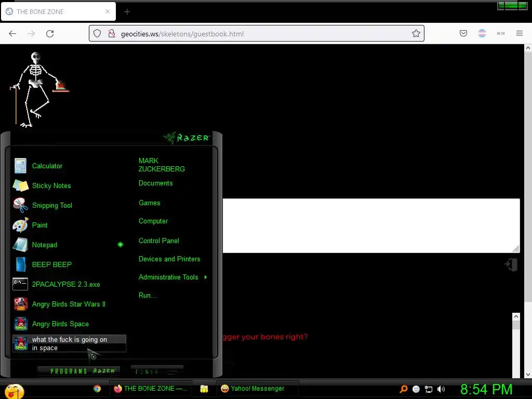Image resolution: width=532 pixels, height=399 pixels.
Task: Click inner frame scrollbar up arrow
Action: [x=516, y=316]
